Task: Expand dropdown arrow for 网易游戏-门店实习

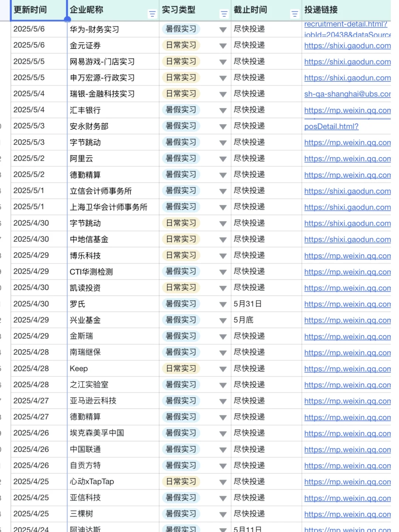Action: [223, 62]
